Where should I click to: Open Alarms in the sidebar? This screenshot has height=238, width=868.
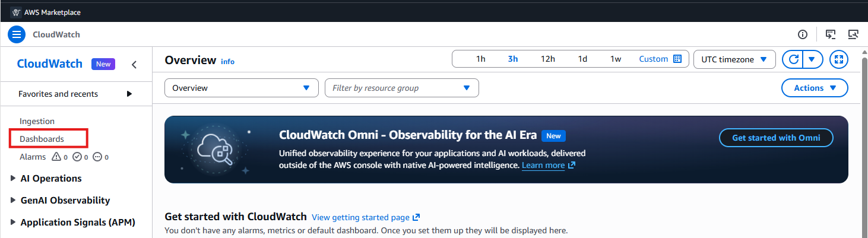click(33, 157)
